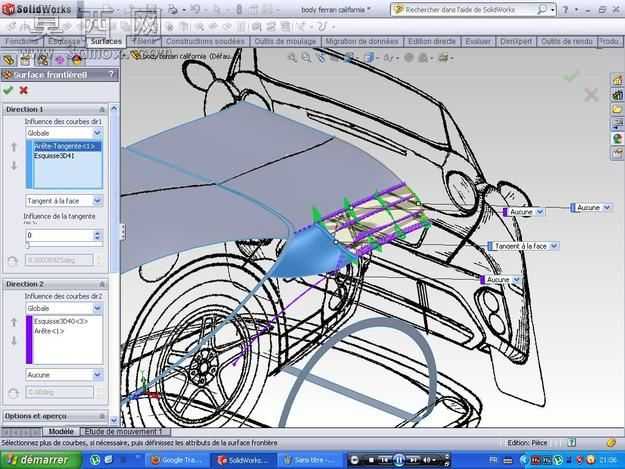
Task: Open Direction 2 'Aucune' tangency dropdown
Action: 98,375
